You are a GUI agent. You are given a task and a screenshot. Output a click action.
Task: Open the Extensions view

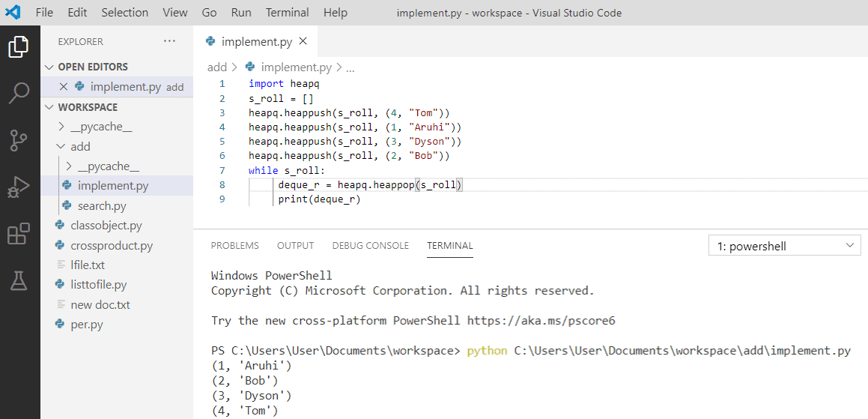pyautogui.click(x=19, y=235)
